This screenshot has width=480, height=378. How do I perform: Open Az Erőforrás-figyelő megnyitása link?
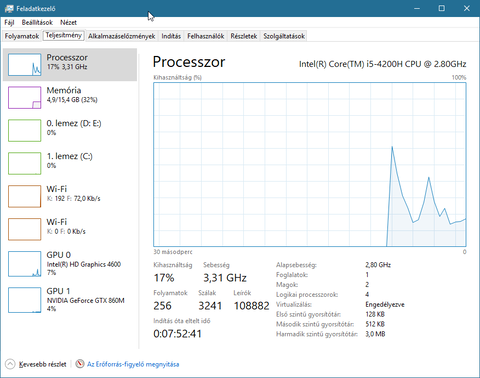(x=133, y=364)
